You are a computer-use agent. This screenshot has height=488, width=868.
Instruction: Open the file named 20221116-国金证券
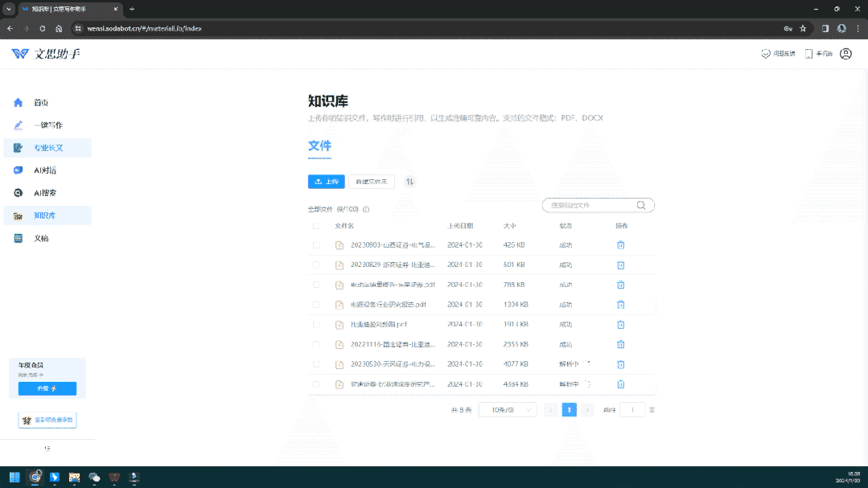[x=393, y=345]
